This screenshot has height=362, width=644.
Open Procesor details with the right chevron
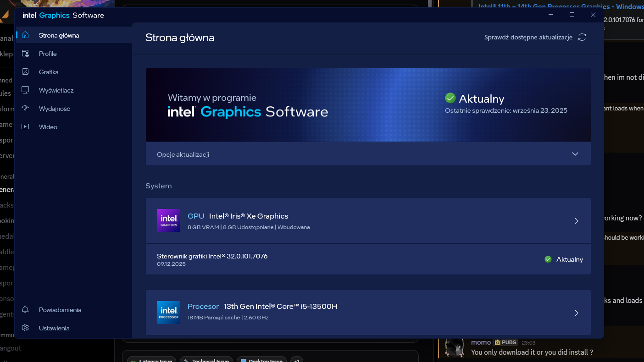[x=577, y=313]
